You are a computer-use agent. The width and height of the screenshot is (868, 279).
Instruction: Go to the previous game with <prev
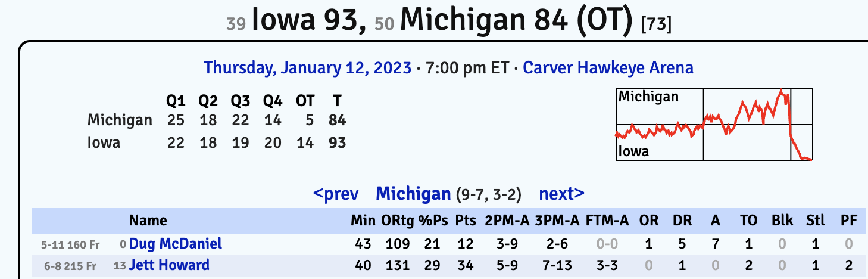point(336,194)
